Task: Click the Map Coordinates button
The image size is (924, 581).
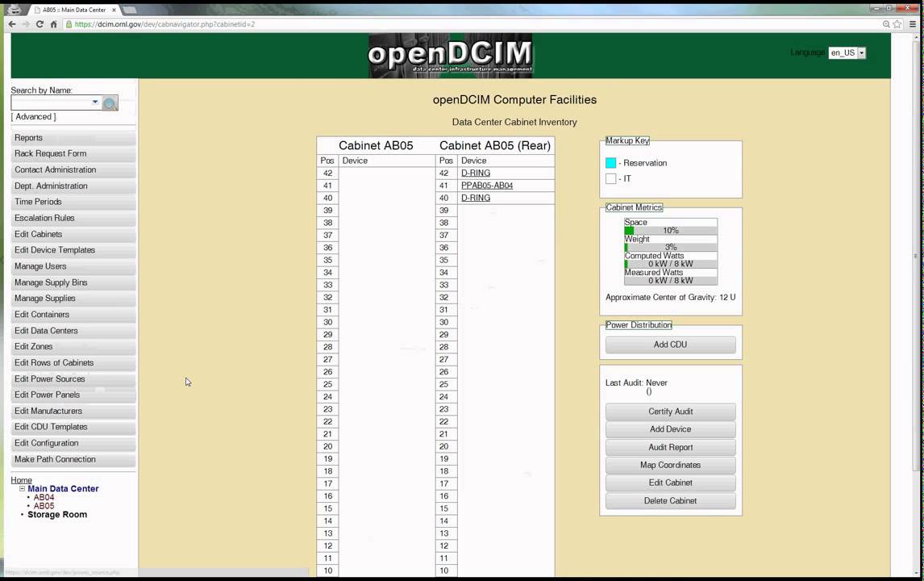Action: click(x=671, y=465)
